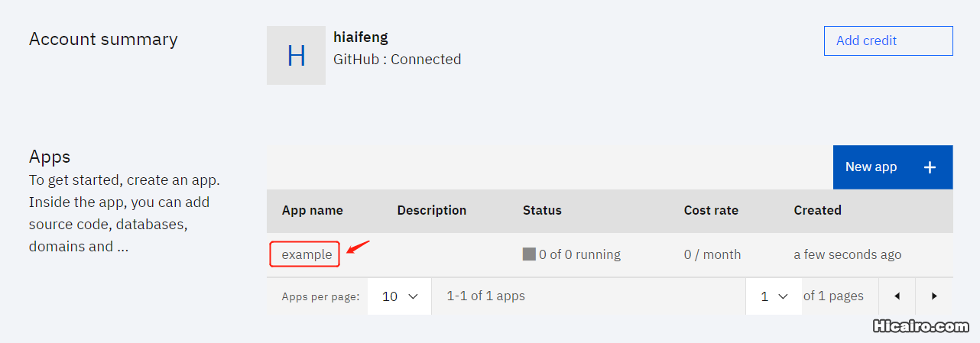Click the hiaifeng username
The image size is (980, 343).
[361, 36]
